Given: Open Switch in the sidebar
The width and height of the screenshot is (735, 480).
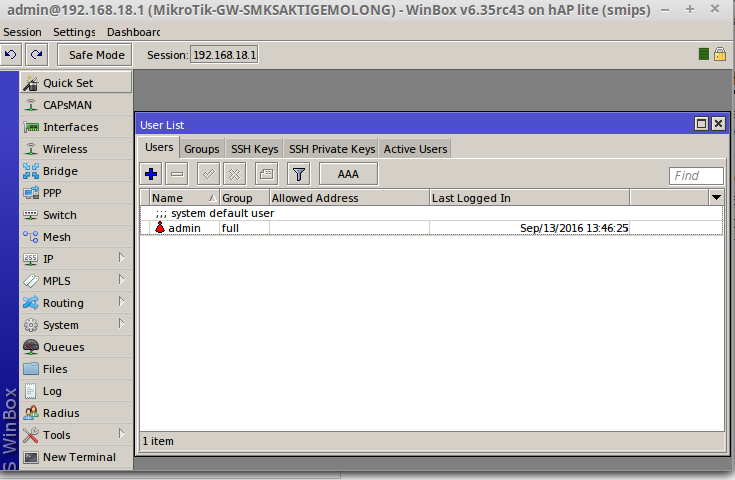Looking at the screenshot, I should pos(76,215).
